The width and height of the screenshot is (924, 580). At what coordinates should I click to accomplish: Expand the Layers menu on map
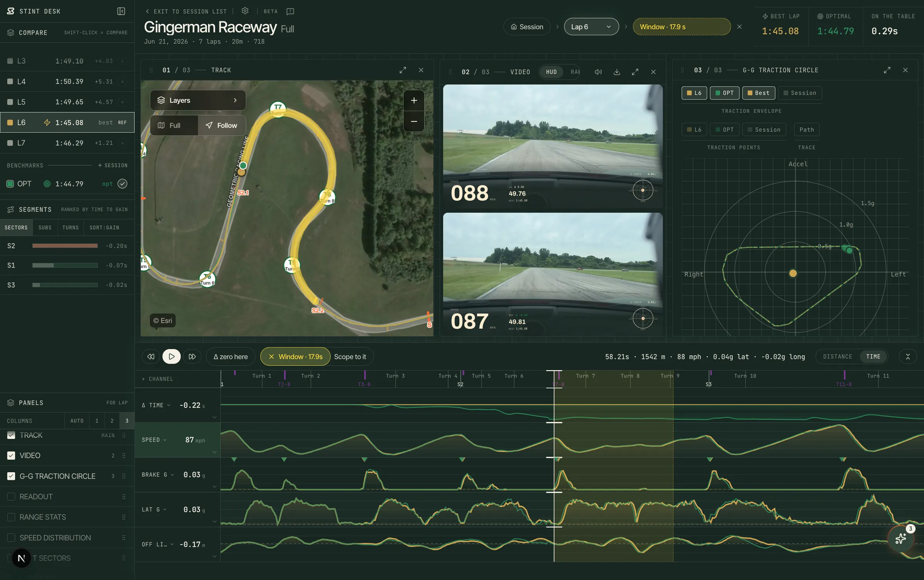point(198,100)
